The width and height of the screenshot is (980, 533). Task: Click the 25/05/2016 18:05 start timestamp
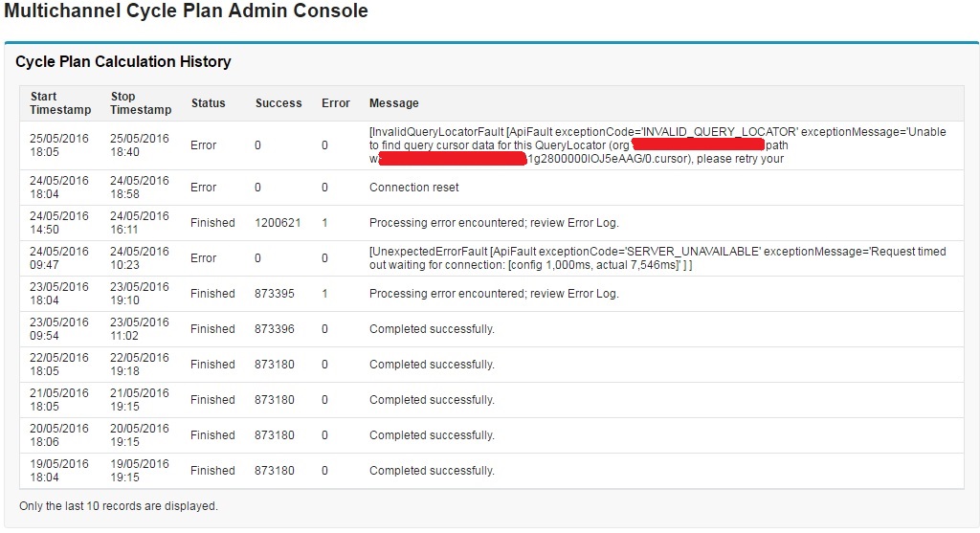(x=58, y=145)
